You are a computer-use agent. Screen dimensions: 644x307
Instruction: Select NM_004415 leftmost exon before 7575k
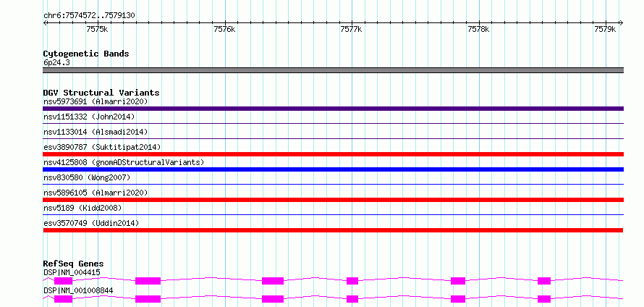click(63, 281)
